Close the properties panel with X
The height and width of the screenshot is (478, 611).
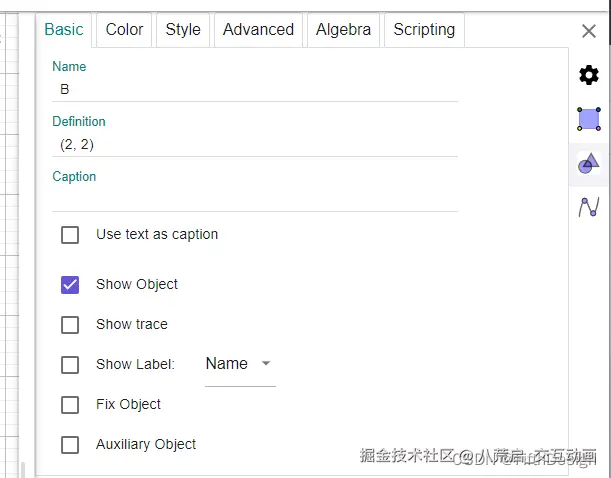click(x=589, y=31)
